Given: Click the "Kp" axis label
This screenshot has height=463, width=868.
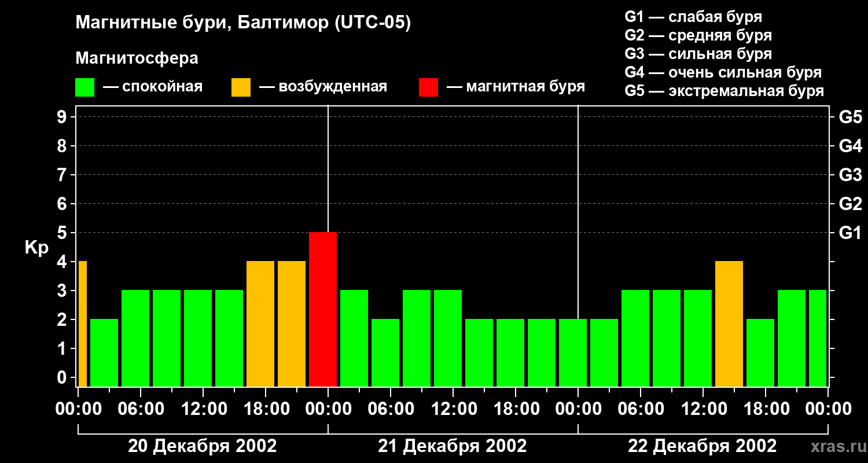Looking at the screenshot, I should [x=36, y=248].
